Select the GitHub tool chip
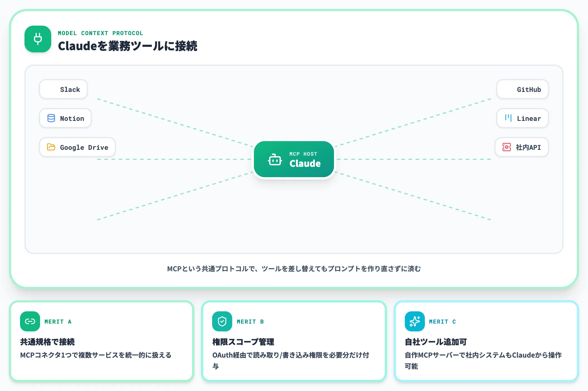Image resolution: width=588 pixels, height=391 pixels. pyautogui.click(x=522, y=89)
